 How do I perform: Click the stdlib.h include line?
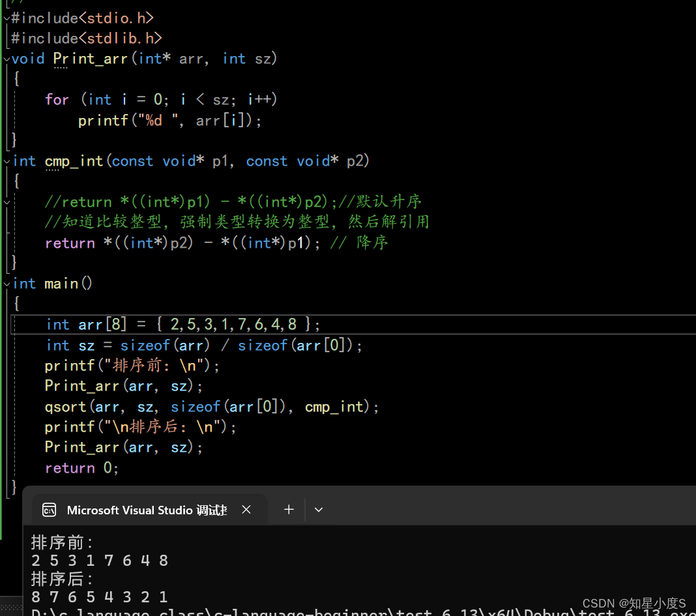87,38
